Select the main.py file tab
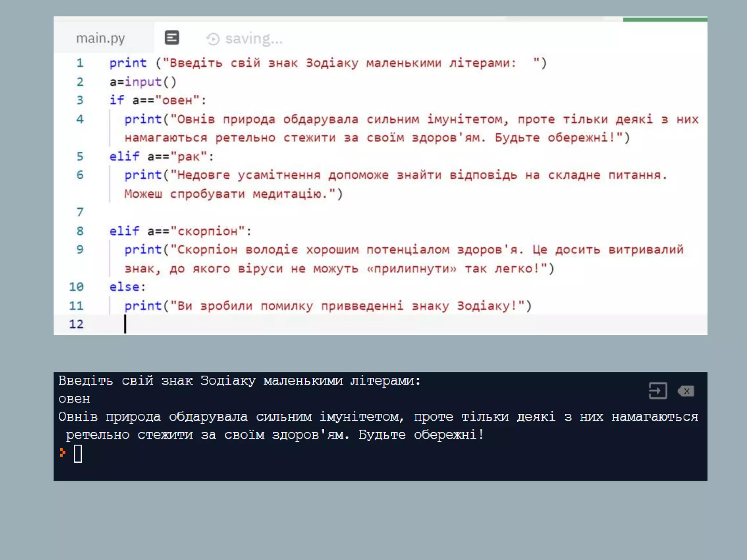Viewport: 747px width, 560px height. [100, 38]
